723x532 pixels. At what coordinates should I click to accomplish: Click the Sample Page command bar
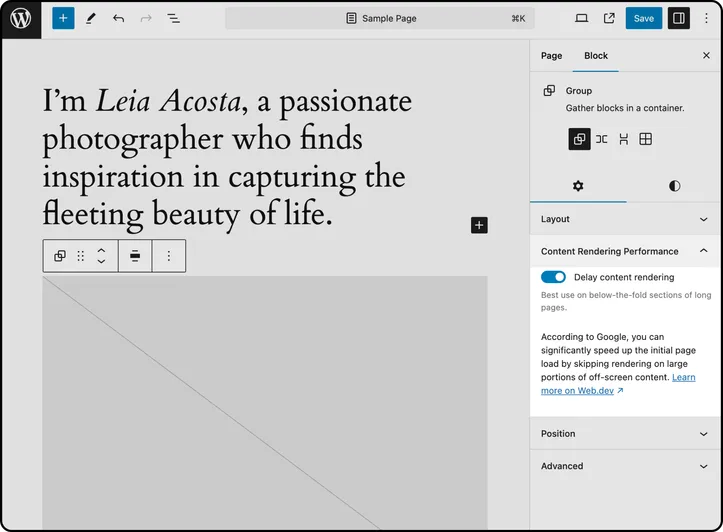click(x=380, y=18)
